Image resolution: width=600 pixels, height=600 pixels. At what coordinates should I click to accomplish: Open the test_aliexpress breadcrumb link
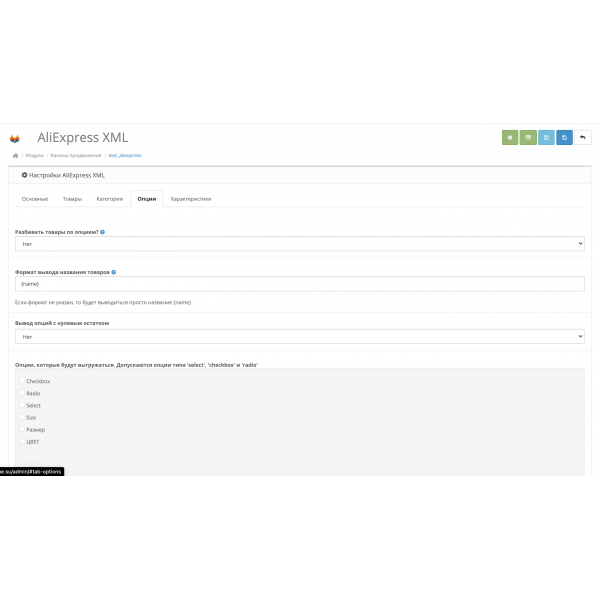(125, 155)
